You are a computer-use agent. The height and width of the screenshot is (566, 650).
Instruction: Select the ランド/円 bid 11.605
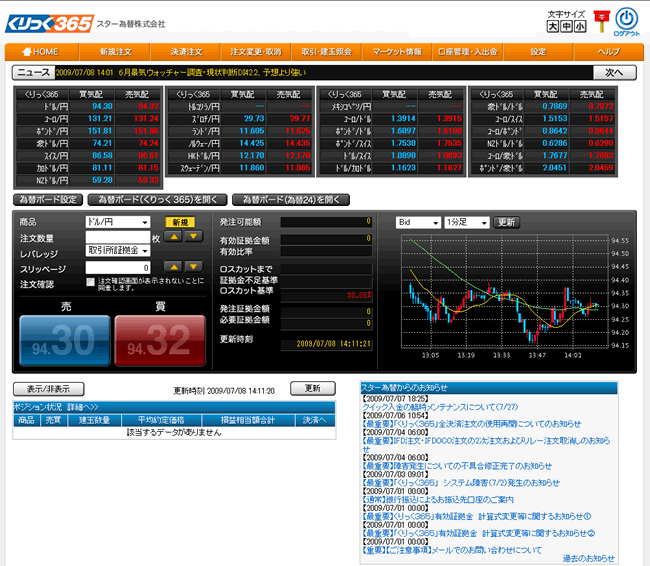point(252,131)
